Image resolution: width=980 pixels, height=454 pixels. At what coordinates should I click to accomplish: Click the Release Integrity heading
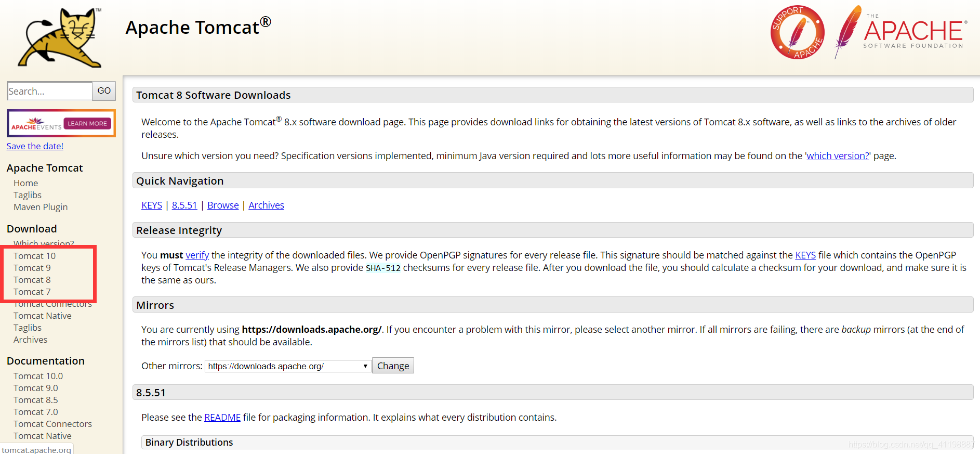click(179, 230)
